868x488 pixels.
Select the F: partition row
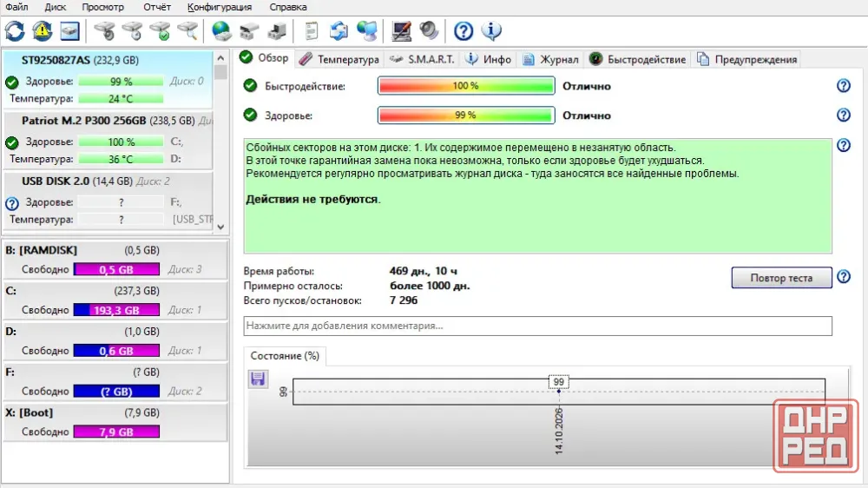[115, 381]
